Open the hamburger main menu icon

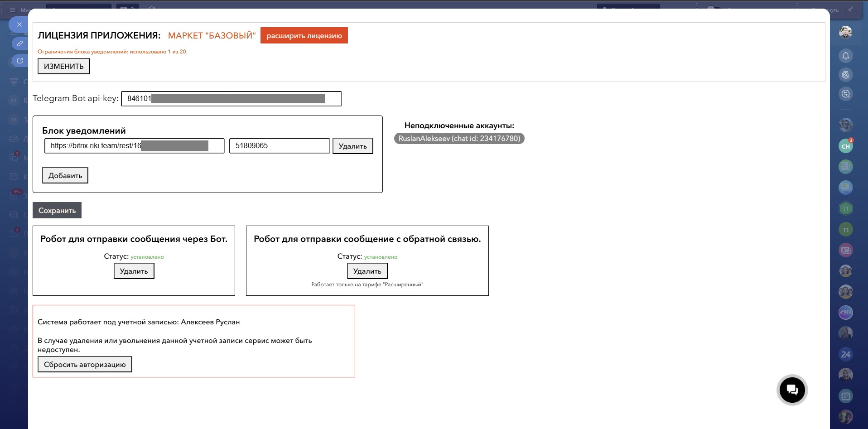point(13,10)
